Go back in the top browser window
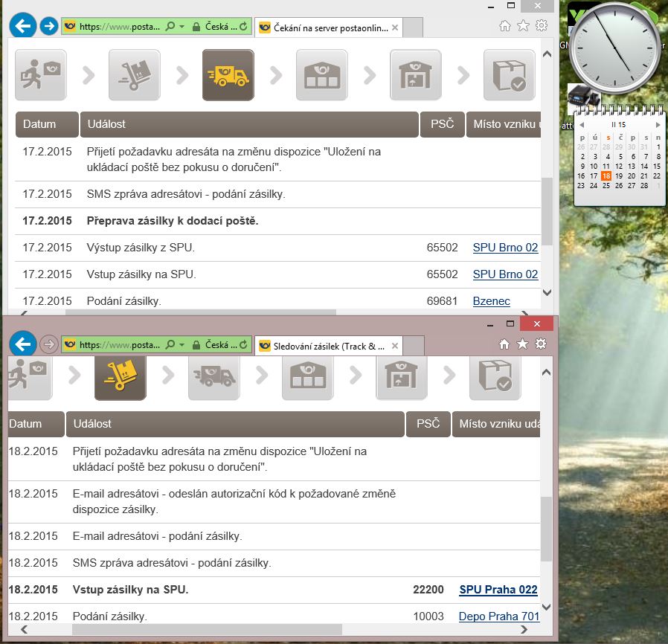Viewport: 668px width, 644px height. (x=23, y=27)
